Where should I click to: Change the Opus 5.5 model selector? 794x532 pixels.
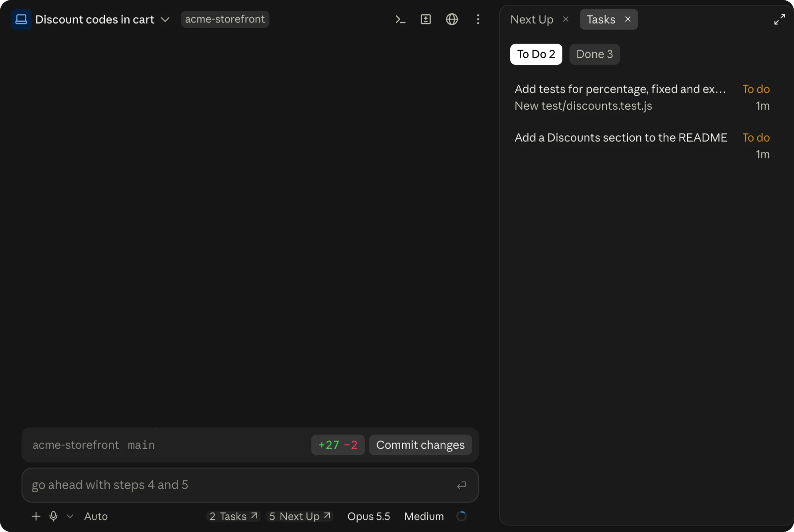point(369,516)
